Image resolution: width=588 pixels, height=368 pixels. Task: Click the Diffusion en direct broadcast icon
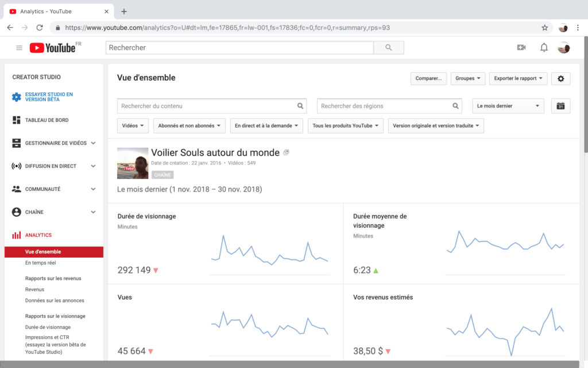point(17,166)
